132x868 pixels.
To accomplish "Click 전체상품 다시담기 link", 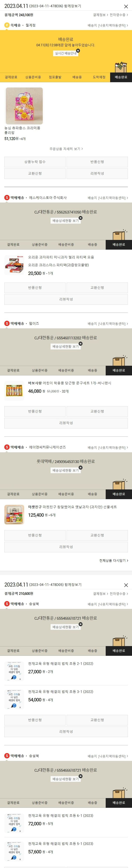I will 114,560.
